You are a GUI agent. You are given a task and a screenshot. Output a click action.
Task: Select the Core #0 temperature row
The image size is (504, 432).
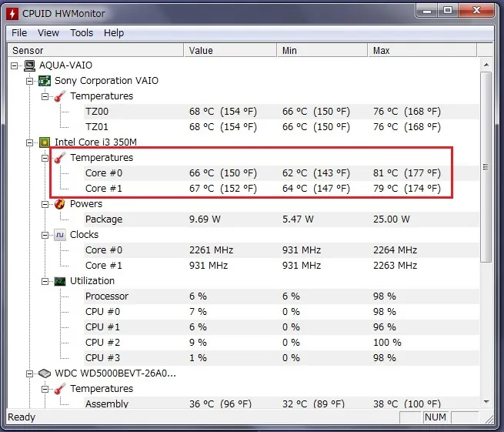104,173
